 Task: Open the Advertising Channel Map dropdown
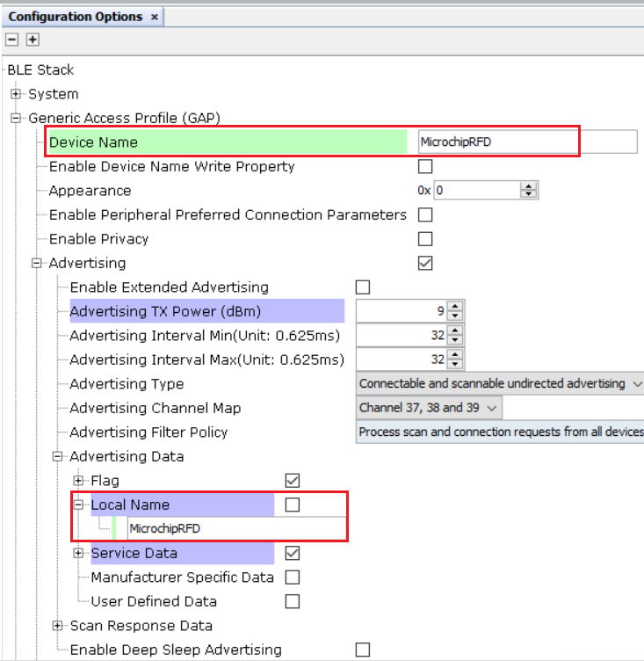429,408
